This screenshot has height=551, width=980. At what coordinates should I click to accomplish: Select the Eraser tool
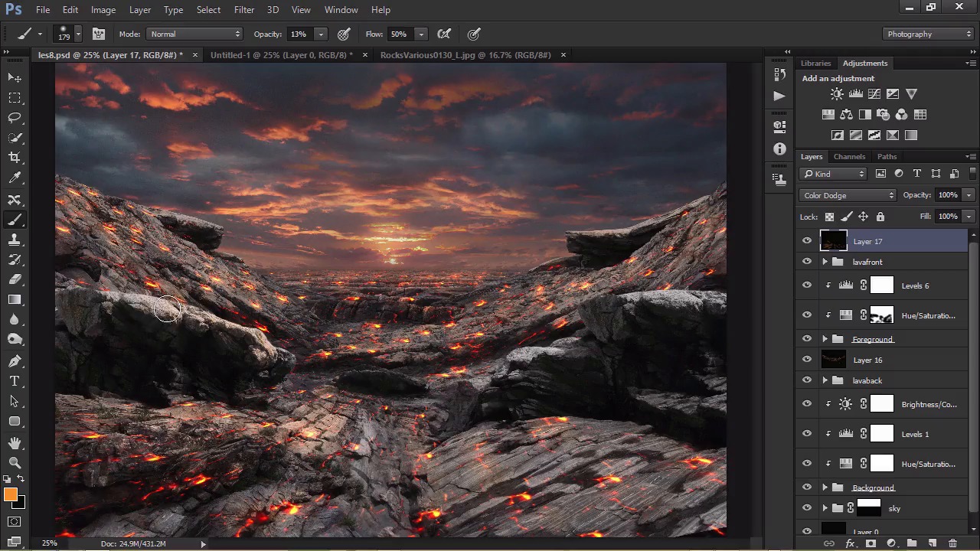15,279
